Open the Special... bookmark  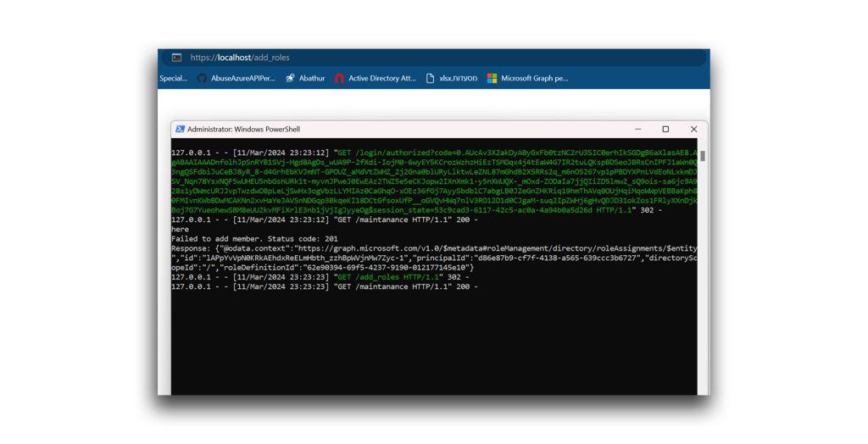[173, 79]
